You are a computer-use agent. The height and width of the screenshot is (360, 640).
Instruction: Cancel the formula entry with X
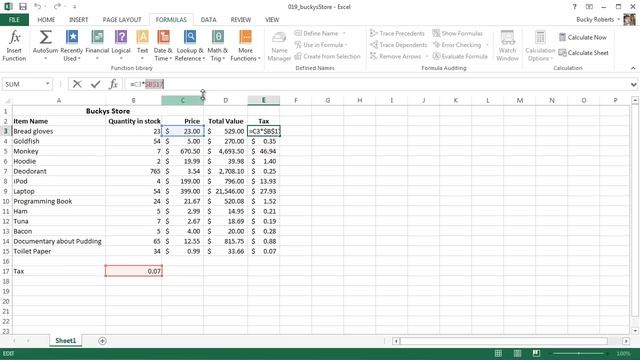pos(77,84)
